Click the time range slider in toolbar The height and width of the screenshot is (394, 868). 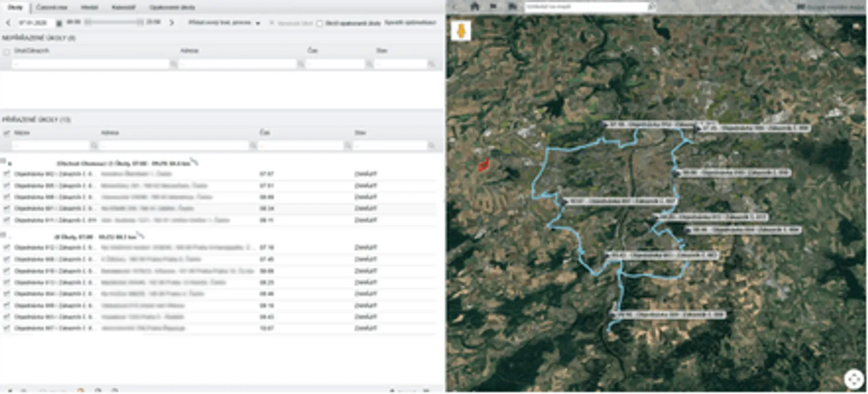114,22
